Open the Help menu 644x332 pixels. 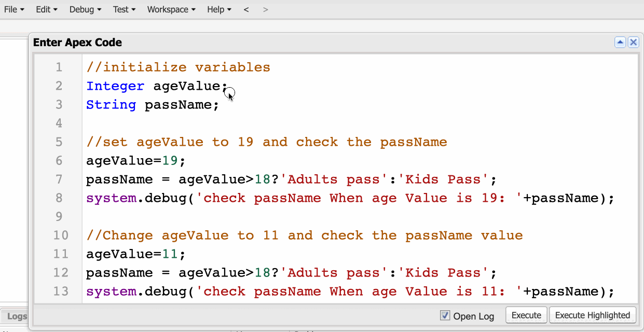(x=219, y=9)
